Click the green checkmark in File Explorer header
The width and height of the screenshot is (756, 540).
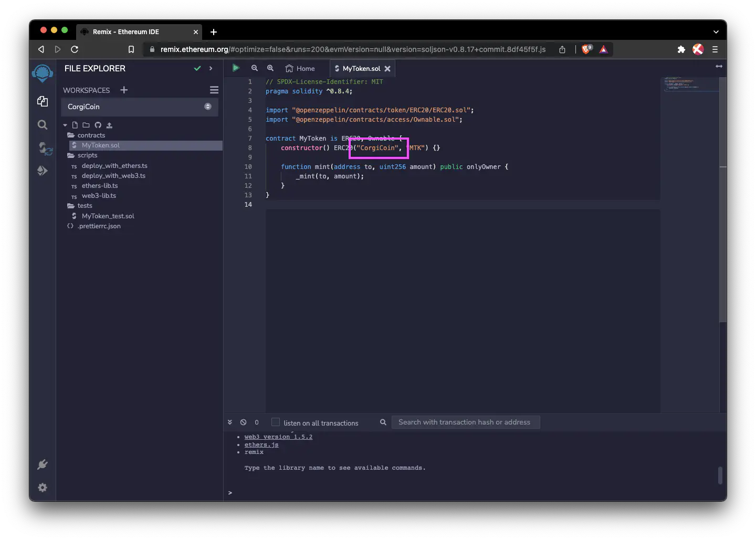pos(197,68)
